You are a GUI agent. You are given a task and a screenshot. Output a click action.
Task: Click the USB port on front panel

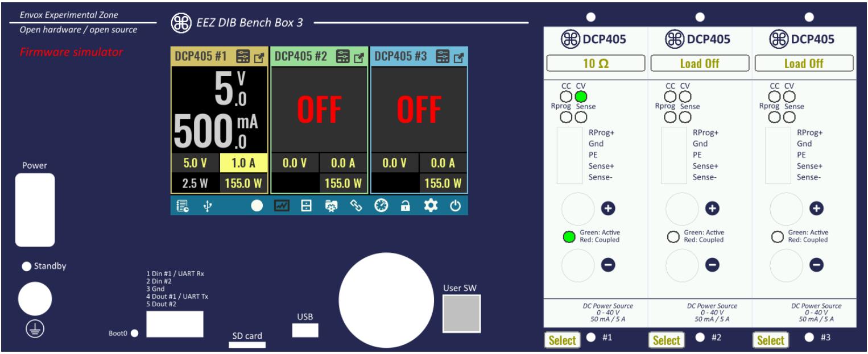point(305,330)
